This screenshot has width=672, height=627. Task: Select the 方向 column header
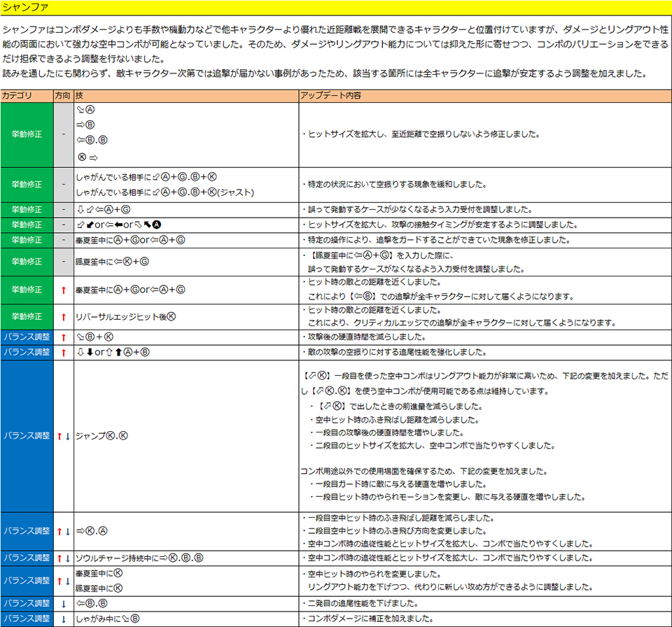62,95
